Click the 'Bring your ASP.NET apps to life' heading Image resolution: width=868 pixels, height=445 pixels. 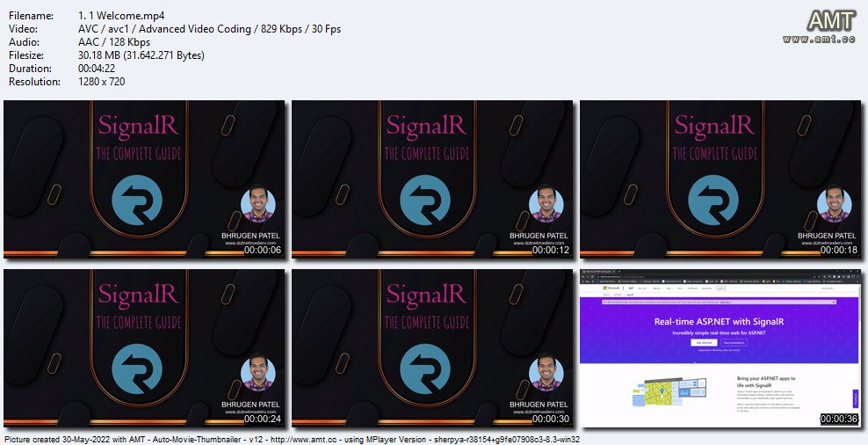tap(766, 382)
